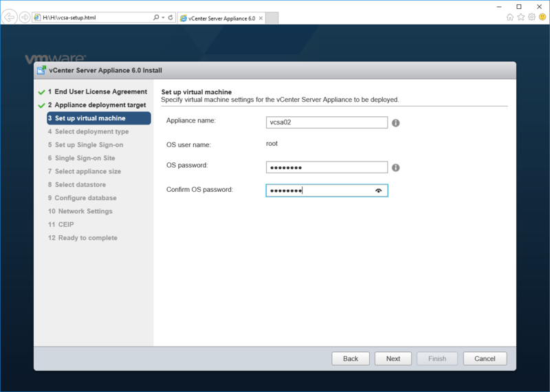Viewport: 550px width, 392px height.
Task: Click the info icon beside OS password
Action: pos(396,168)
